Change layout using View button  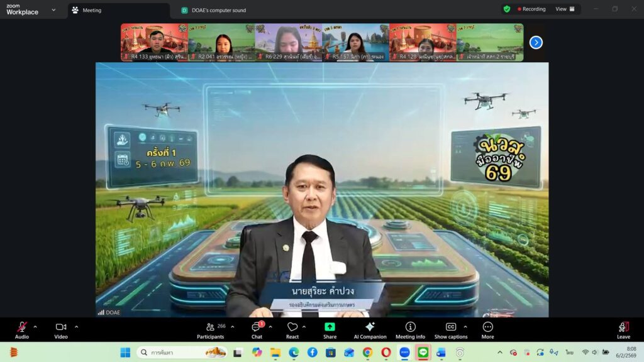565,9
